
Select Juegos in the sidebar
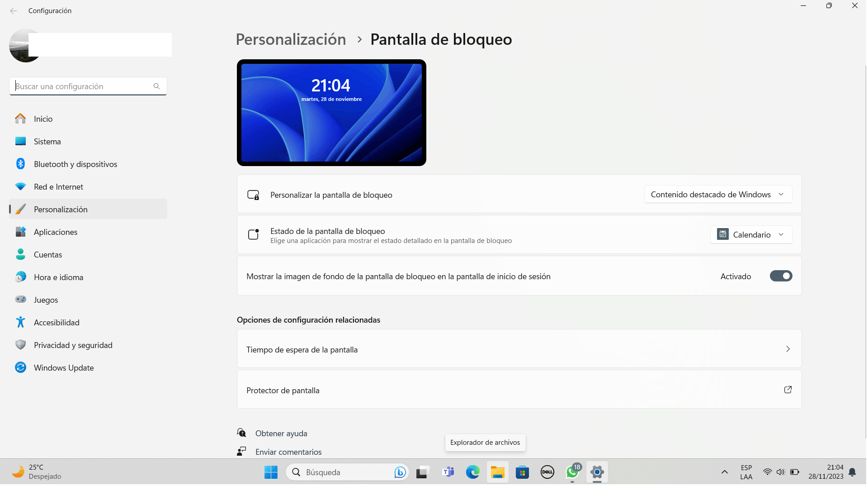pos(88,300)
